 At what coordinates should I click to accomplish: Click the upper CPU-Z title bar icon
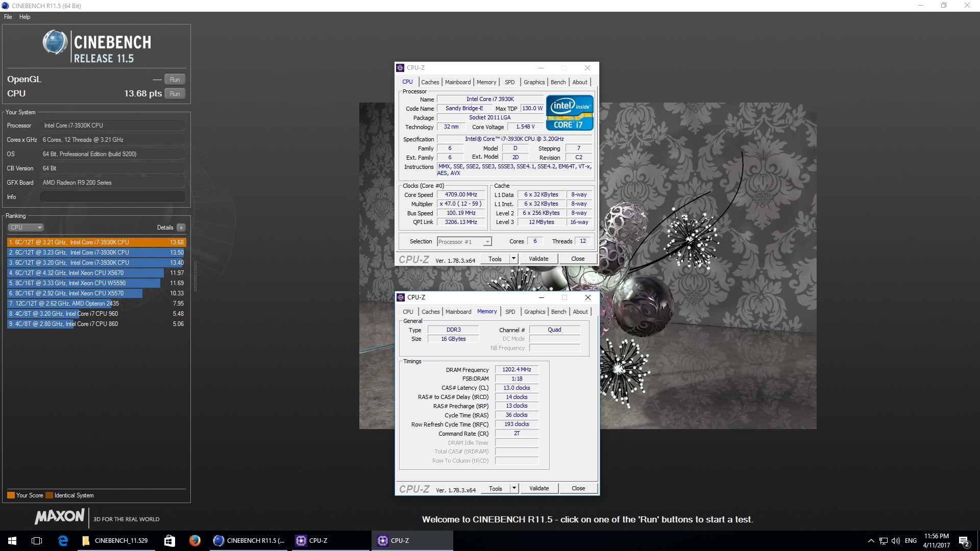400,68
